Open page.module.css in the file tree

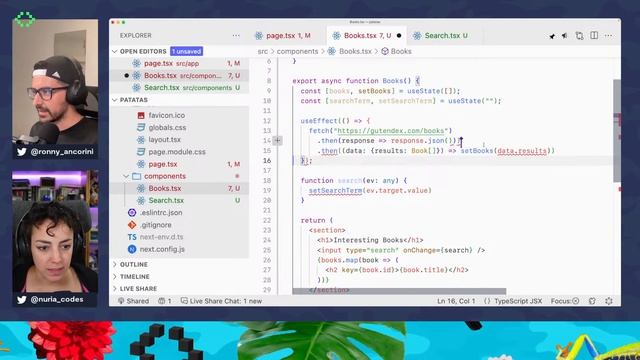tap(177, 152)
